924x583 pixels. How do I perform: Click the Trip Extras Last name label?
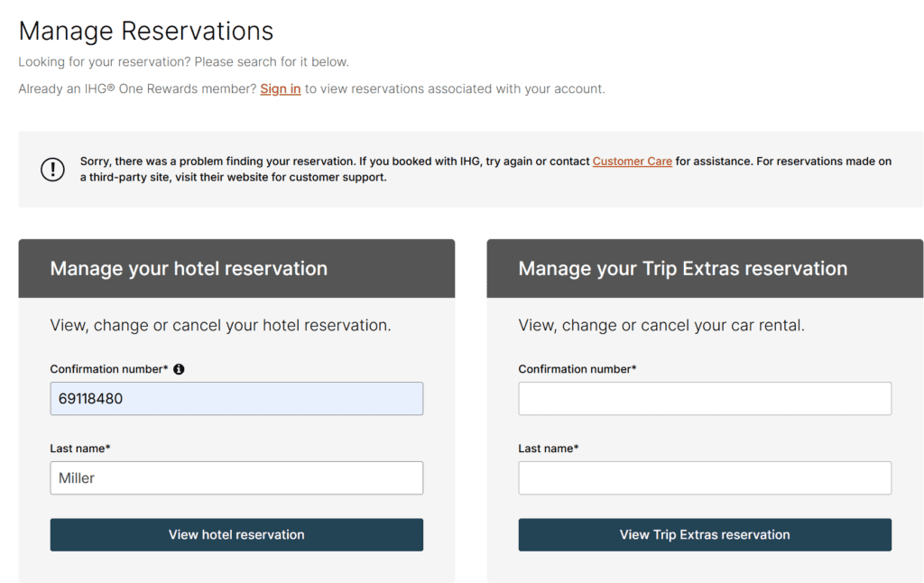click(x=549, y=449)
